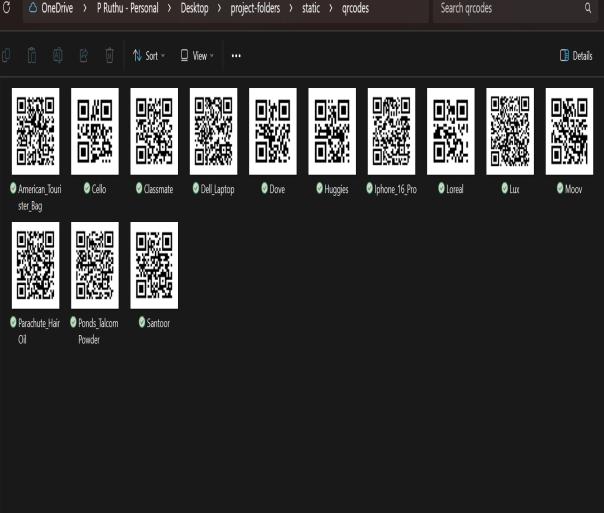This screenshot has width=604, height=513.
Task: Click the file name text Moov
Action: (x=574, y=189)
